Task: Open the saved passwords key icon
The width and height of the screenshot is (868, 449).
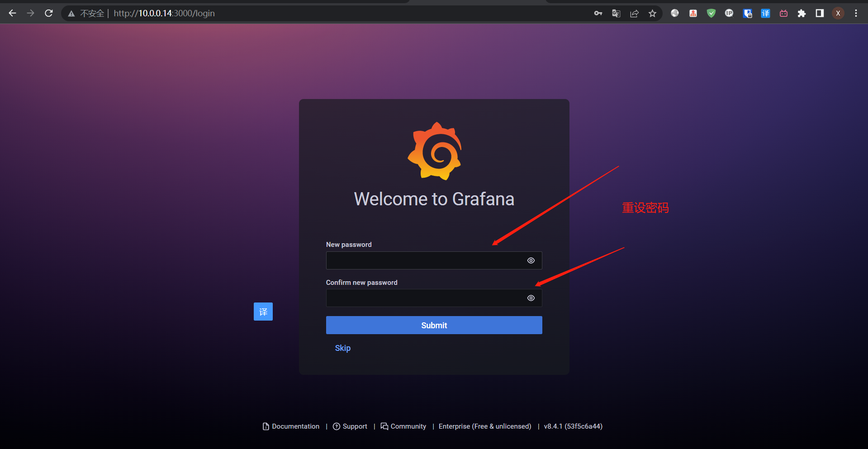Action: tap(598, 13)
